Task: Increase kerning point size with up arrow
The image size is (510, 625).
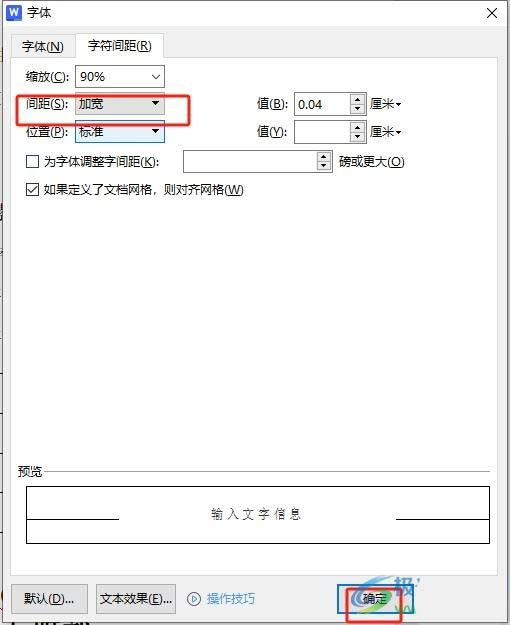Action: click(324, 157)
